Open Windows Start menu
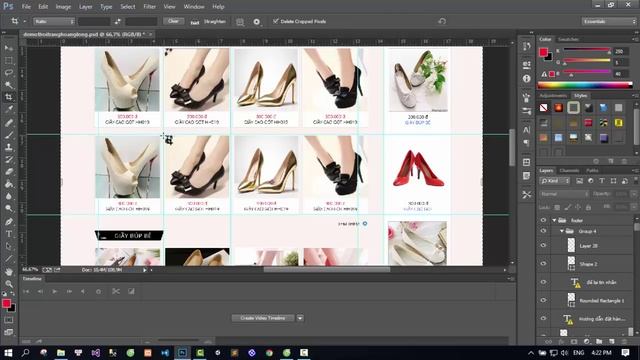Image resolution: width=640 pixels, height=360 pixels. tap(8, 352)
